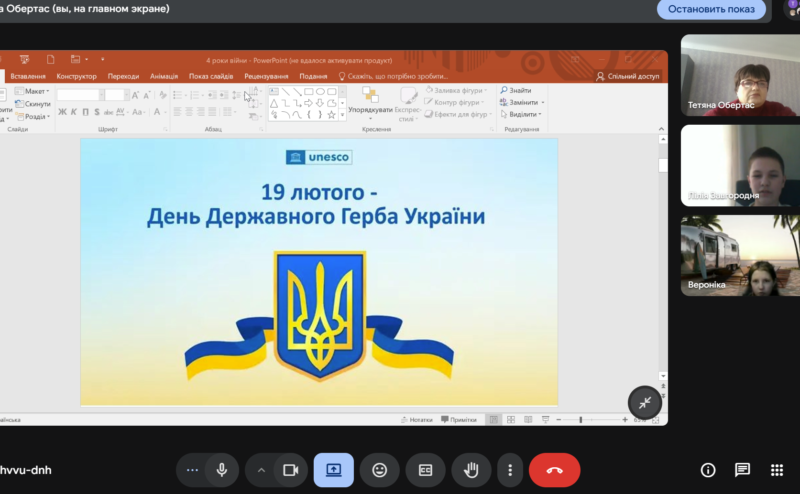
Task: Open the chat messages panel
Action: click(742, 470)
